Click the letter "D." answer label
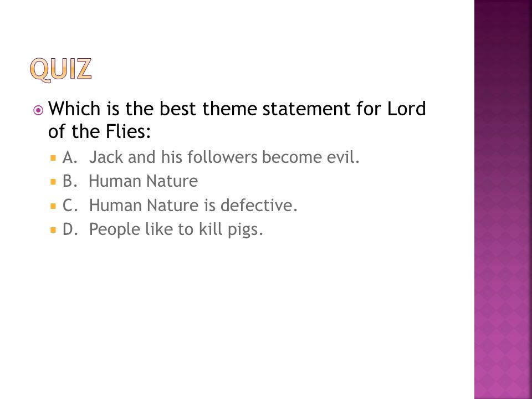The height and width of the screenshot is (399, 532). click(70, 229)
